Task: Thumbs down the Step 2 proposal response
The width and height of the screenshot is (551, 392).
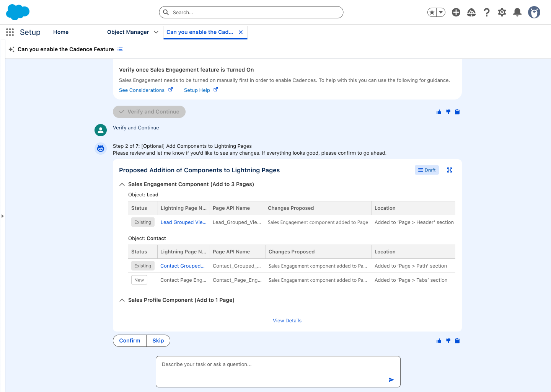Action: tap(448, 341)
